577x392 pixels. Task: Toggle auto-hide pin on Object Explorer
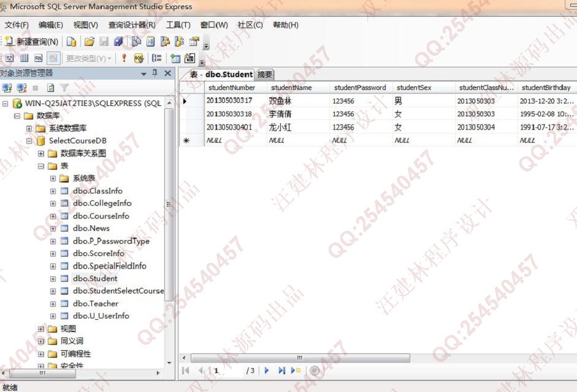click(x=155, y=73)
